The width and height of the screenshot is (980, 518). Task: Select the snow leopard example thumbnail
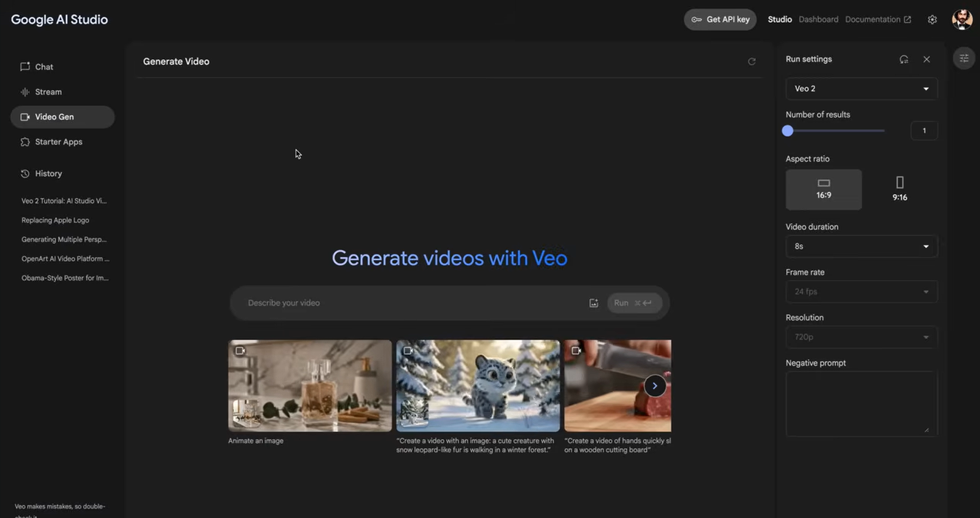477,385
